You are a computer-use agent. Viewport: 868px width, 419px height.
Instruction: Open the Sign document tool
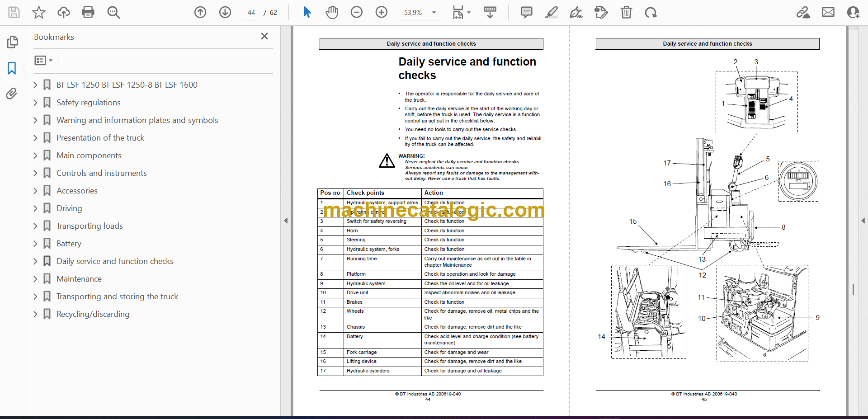pos(576,12)
